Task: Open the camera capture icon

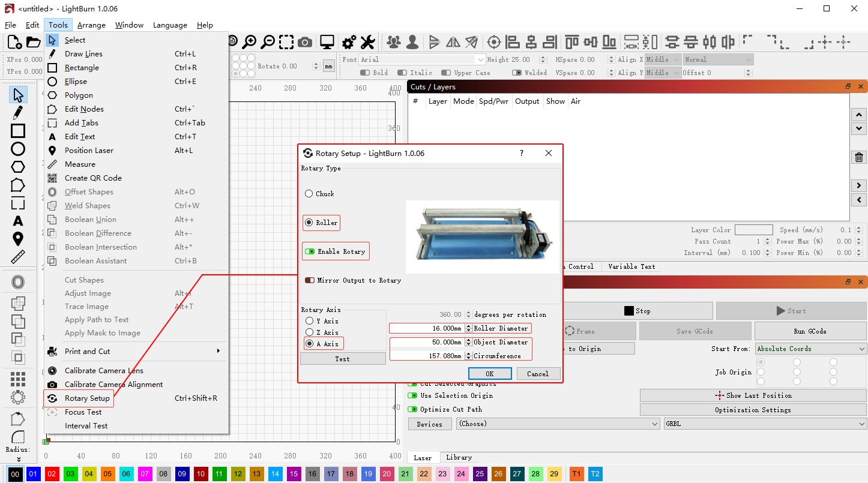Action: pos(305,41)
